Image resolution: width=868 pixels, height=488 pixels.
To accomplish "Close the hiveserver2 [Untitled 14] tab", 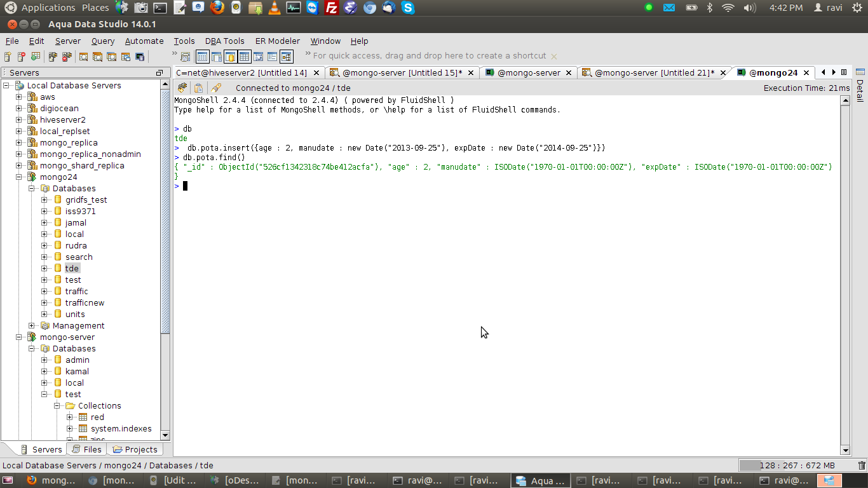I will point(316,73).
